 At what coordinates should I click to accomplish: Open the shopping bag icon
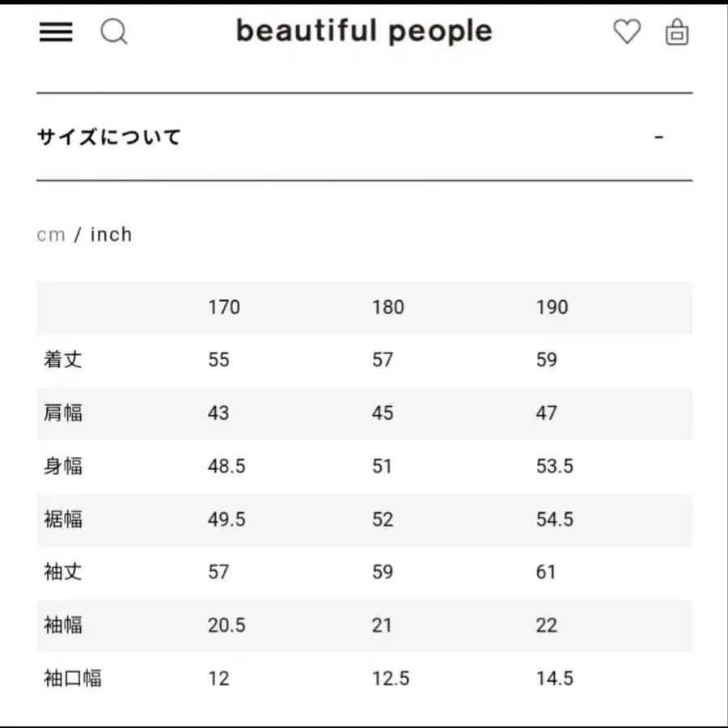tap(677, 34)
